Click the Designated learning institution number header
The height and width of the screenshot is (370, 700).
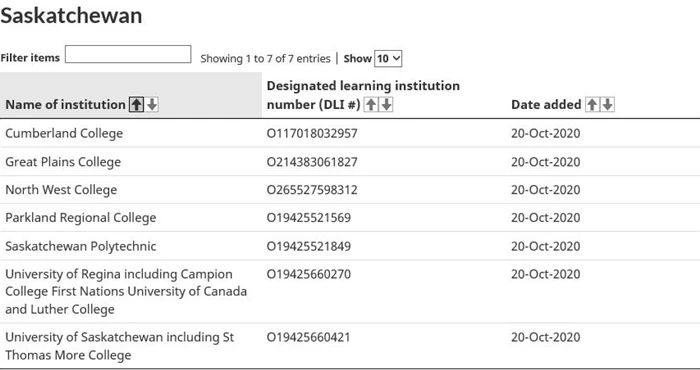point(363,95)
